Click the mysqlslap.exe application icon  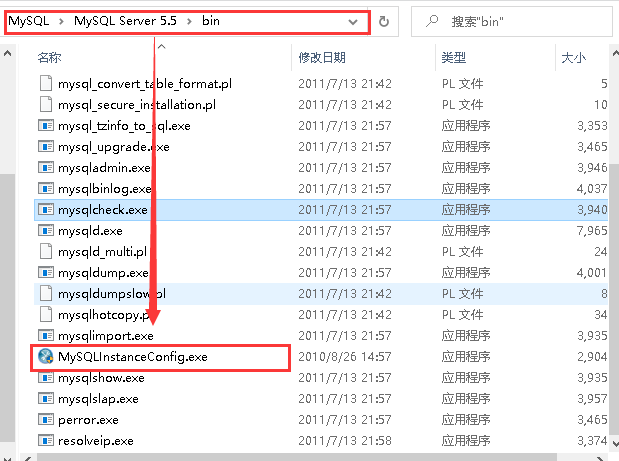46,398
